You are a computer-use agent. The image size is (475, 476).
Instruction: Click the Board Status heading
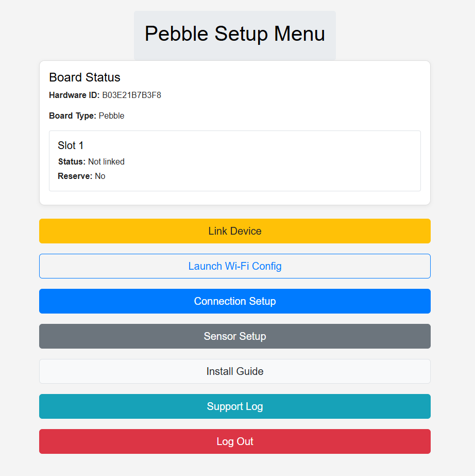(84, 77)
